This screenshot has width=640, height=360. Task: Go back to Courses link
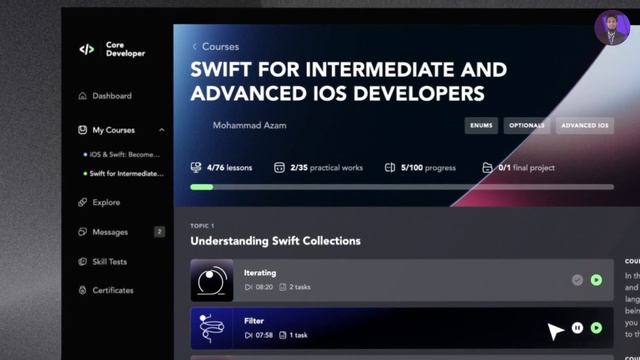click(x=220, y=47)
